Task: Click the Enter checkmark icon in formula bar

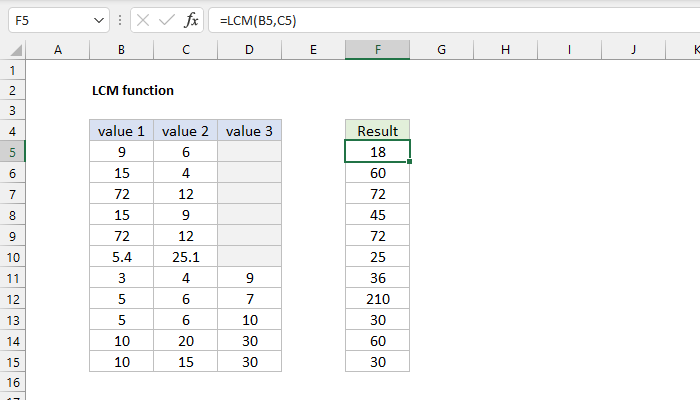Action: click(x=167, y=20)
